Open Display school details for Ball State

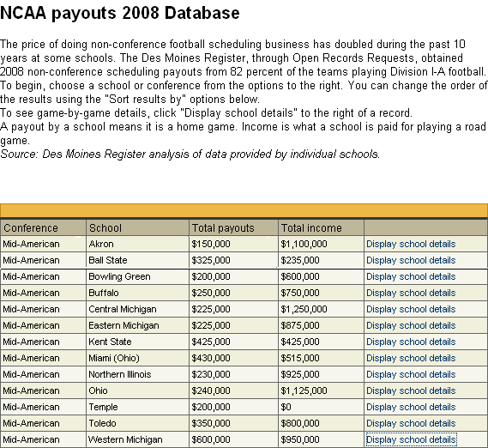pos(411,260)
